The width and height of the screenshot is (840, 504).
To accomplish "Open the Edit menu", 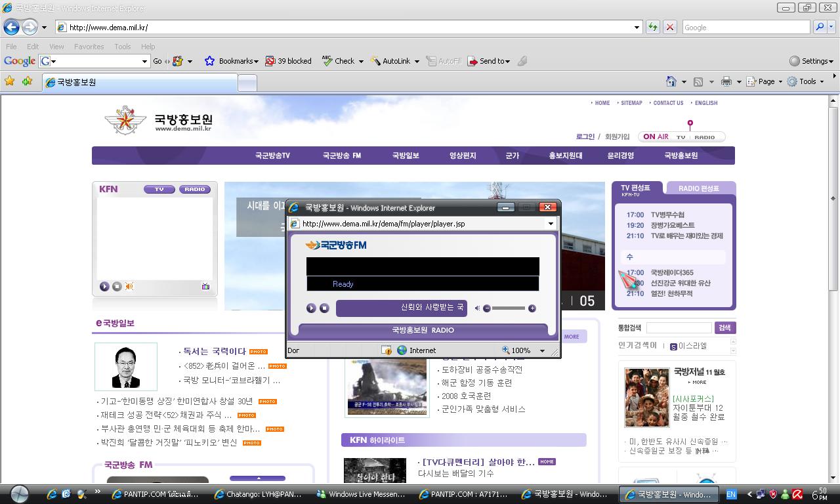I will point(33,47).
